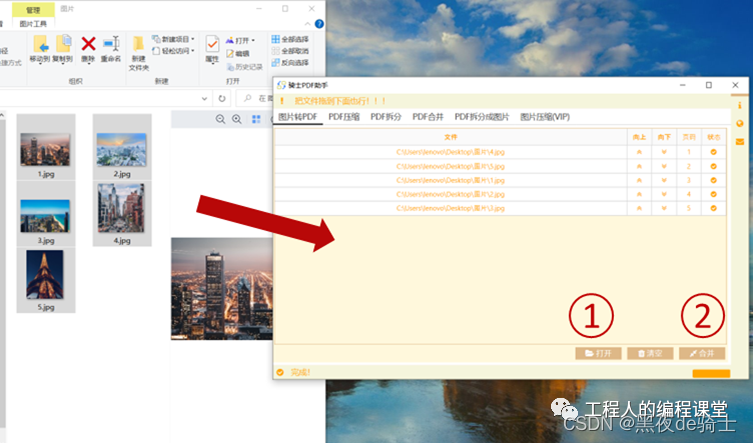Viewport: 753px width, 443px height.
Task: Select 图片工具 ribbon tab in Explorer
Action: click(33, 24)
